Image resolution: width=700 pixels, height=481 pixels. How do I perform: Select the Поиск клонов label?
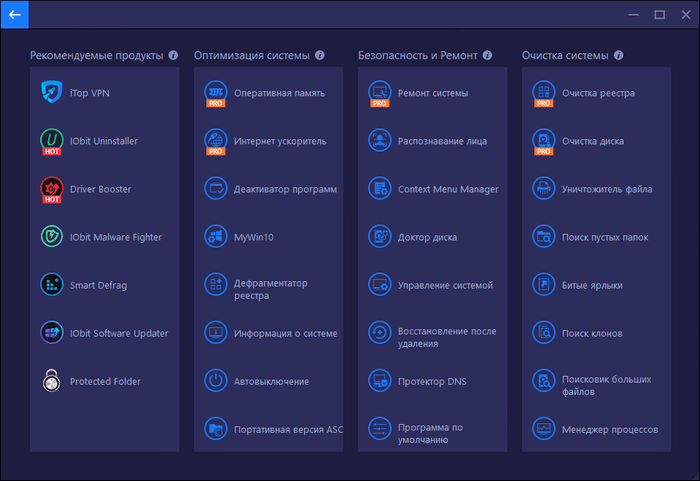tap(592, 333)
